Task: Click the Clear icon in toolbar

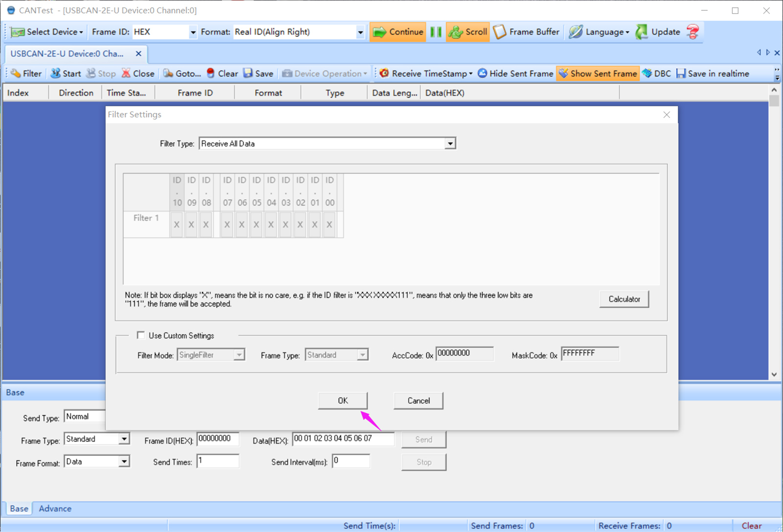Action: (x=222, y=73)
